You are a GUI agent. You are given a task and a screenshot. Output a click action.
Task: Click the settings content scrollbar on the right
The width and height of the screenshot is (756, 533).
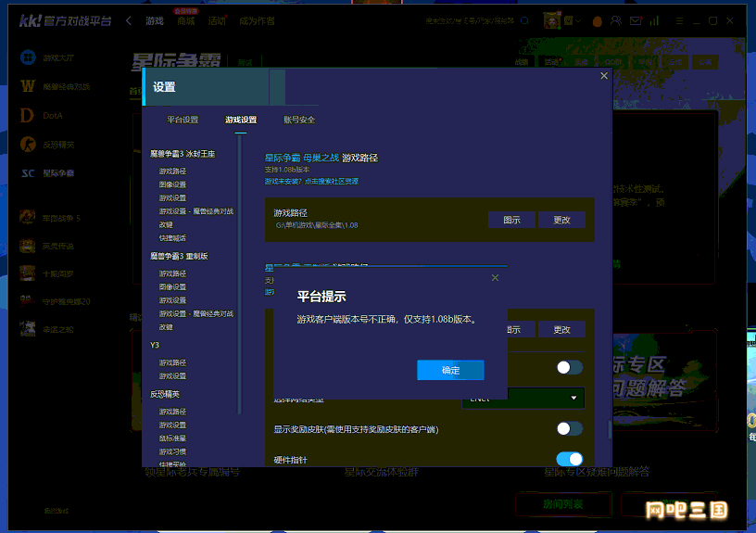pyautogui.click(x=609, y=429)
